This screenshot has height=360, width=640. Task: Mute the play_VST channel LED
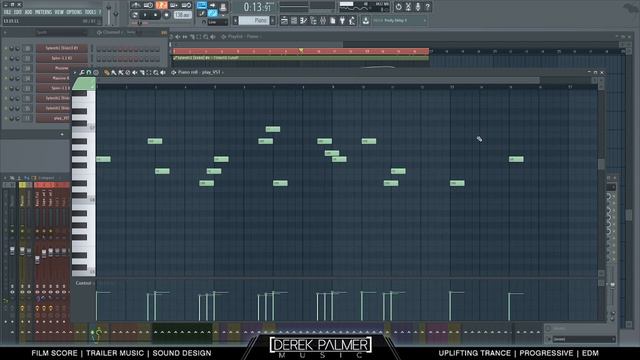6,118
